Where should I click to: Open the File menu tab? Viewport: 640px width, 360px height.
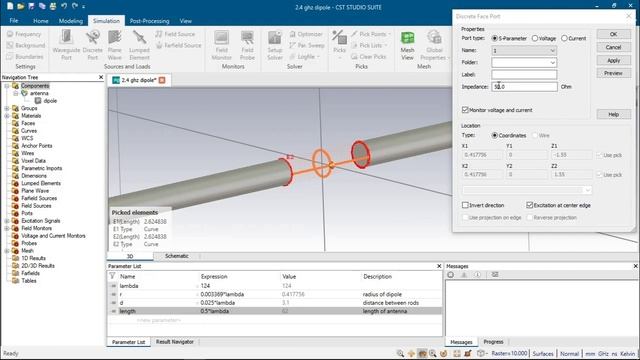[x=14, y=20]
